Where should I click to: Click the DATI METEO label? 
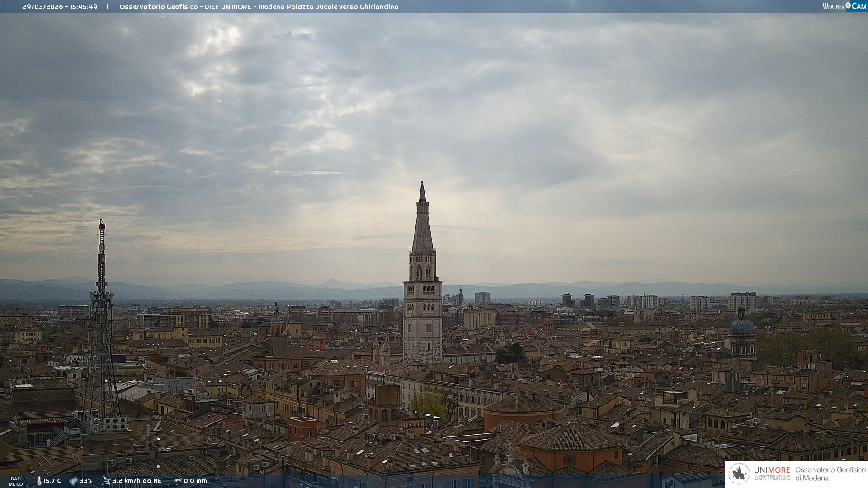point(16,481)
